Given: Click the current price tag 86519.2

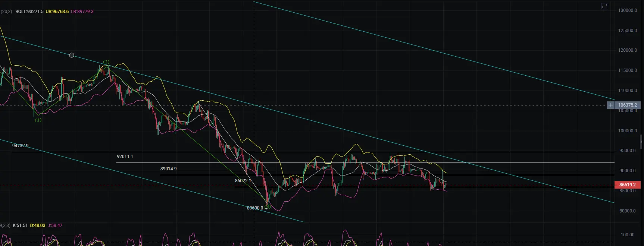Looking at the screenshot, I should [628, 185].
